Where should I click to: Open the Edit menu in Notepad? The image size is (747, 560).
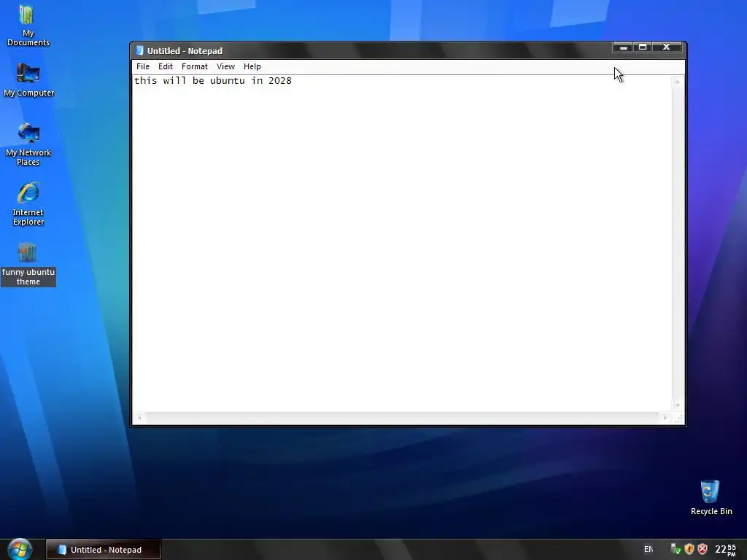pyautogui.click(x=166, y=66)
